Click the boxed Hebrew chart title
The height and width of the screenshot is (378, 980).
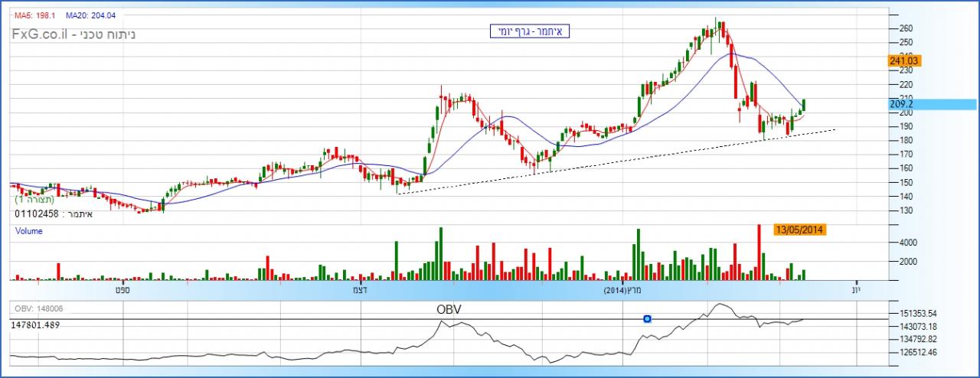coord(531,32)
